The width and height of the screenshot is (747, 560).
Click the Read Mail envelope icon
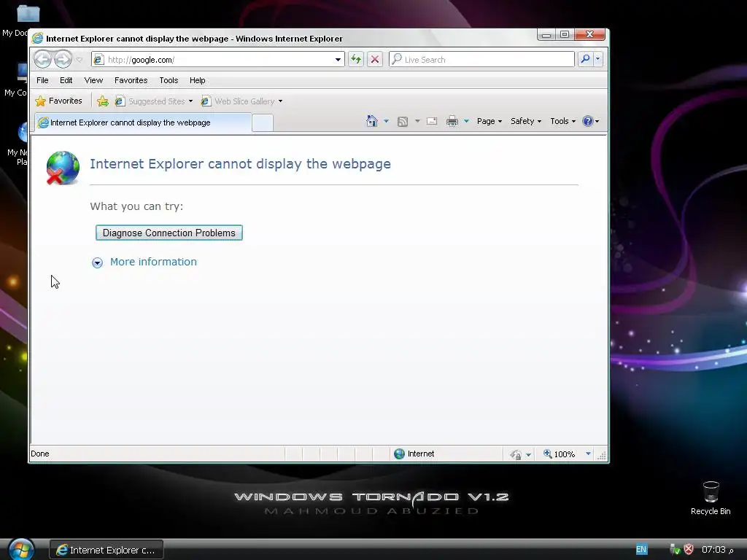tap(432, 121)
